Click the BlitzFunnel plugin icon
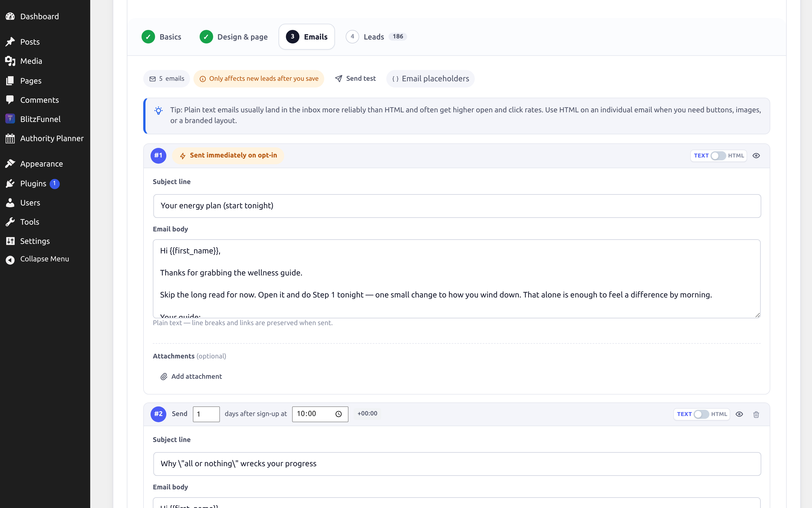 pos(10,119)
